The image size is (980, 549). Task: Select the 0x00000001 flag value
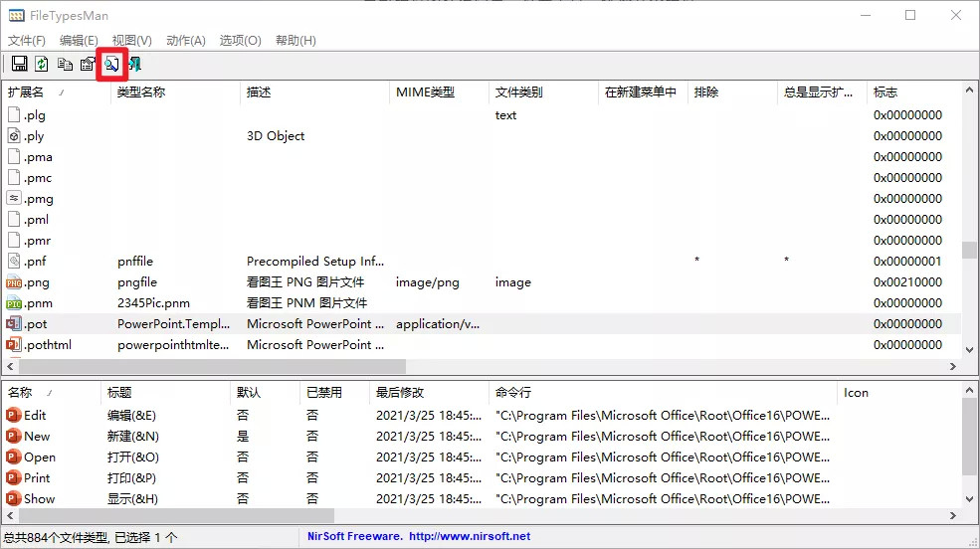tap(907, 261)
